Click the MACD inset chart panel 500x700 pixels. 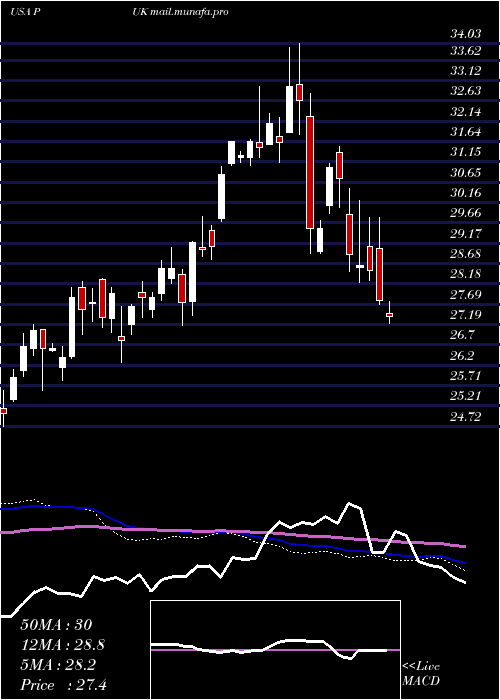point(275,650)
